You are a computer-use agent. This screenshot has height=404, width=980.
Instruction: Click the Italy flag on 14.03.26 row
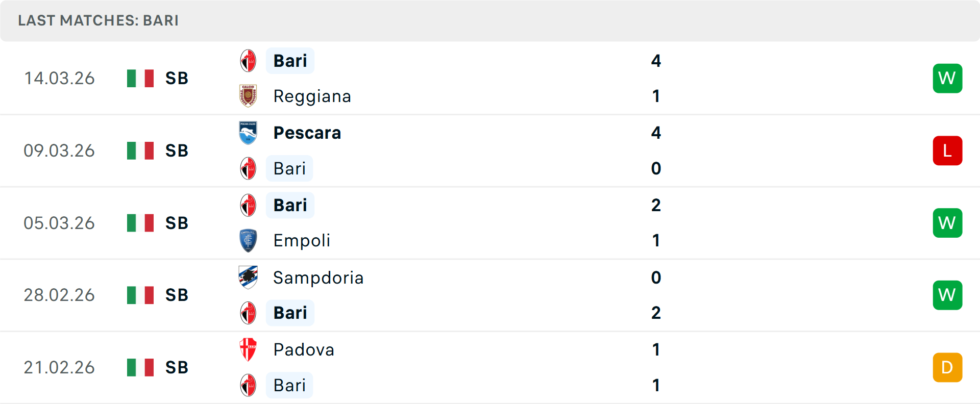[x=140, y=78]
